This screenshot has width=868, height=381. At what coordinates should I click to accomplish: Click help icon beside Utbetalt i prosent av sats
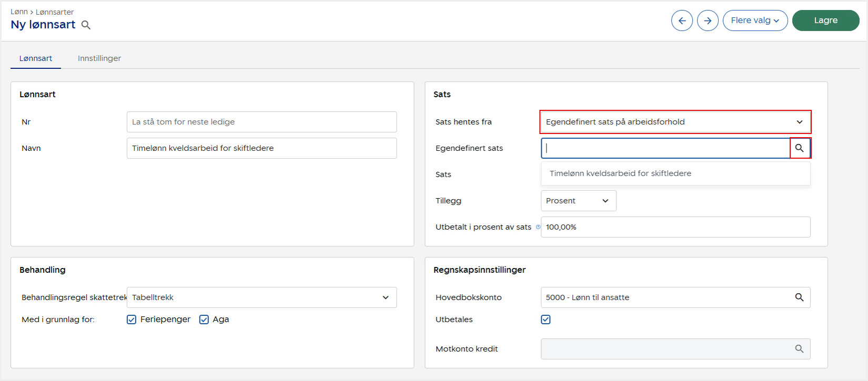[x=538, y=227]
